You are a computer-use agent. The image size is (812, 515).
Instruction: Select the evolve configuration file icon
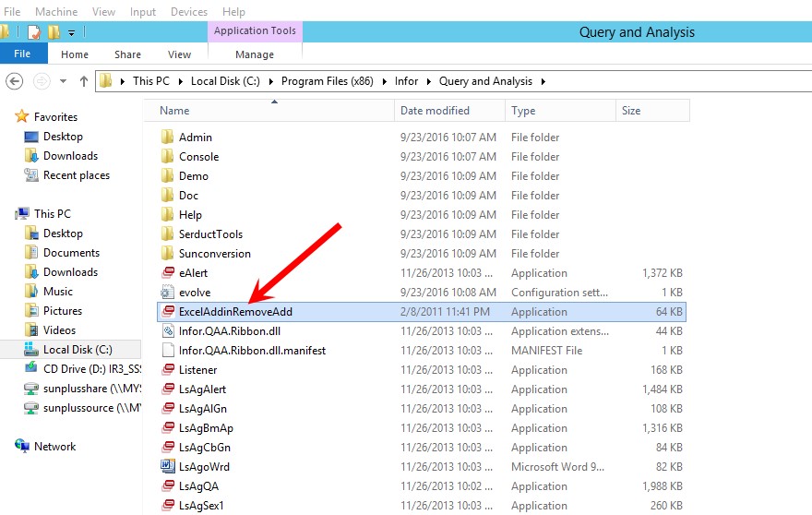167,293
